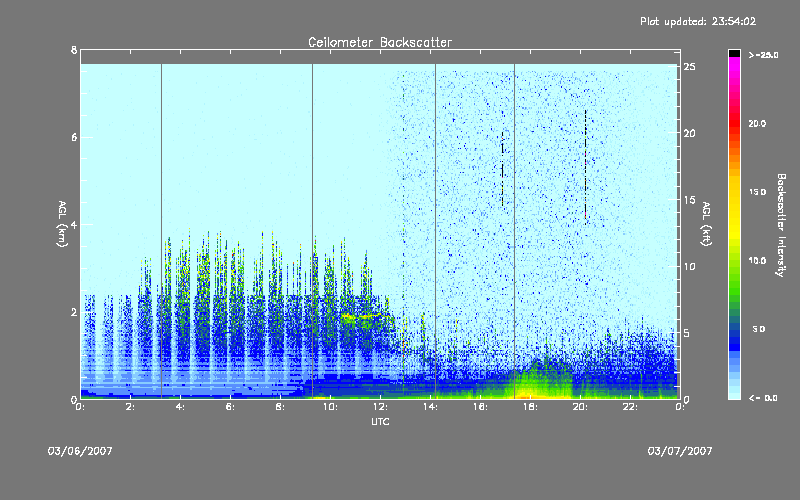
Task: Click the colorbar maximum label >=25.0
Action: [x=763, y=55]
